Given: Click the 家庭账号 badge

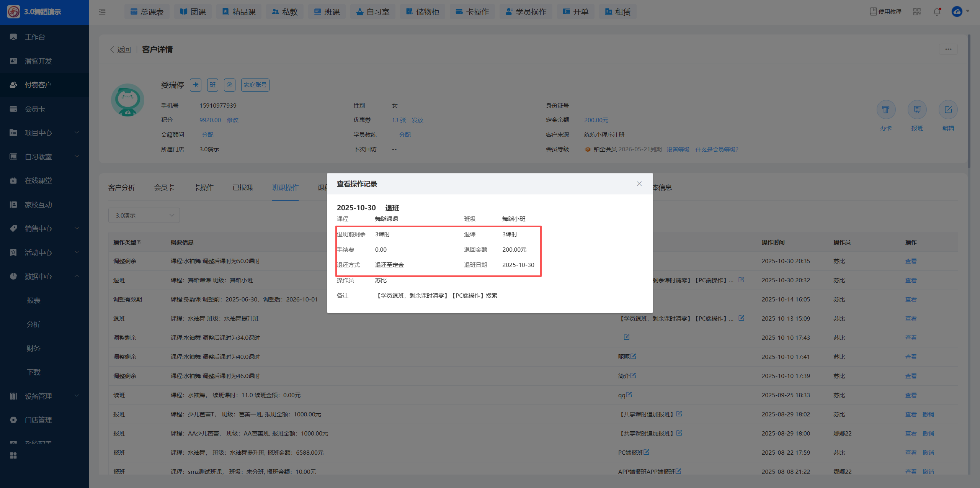Looking at the screenshot, I should click(x=255, y=85).
